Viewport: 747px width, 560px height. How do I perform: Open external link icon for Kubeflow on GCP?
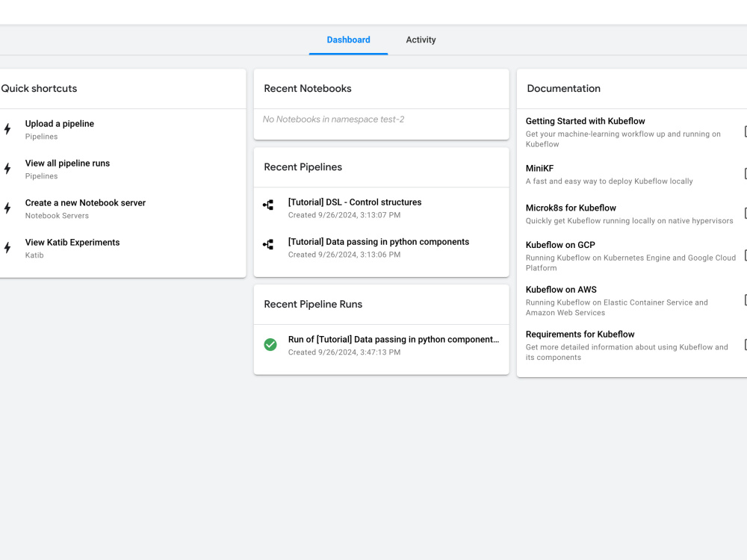(x=745, y=255)
